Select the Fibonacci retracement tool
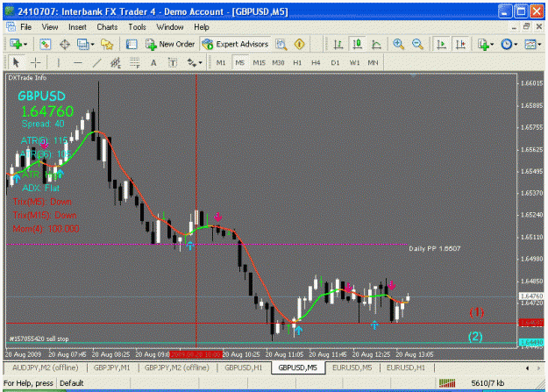The image size is (548, 392). [x=134, y=62]
